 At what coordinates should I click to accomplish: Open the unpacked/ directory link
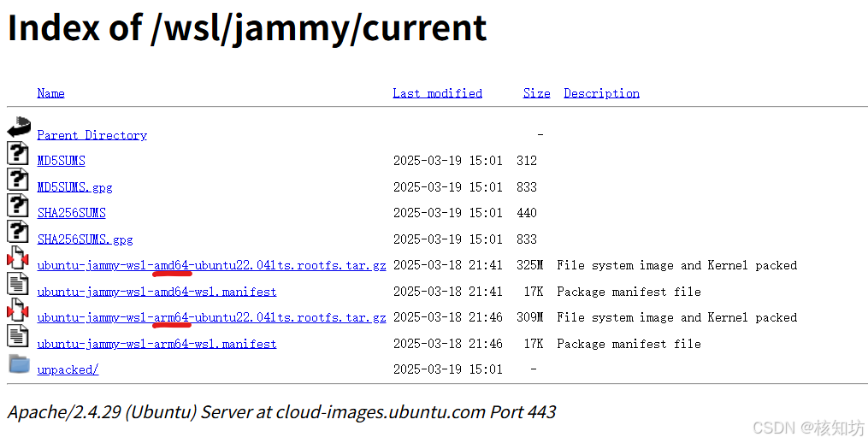pos(68,369)
